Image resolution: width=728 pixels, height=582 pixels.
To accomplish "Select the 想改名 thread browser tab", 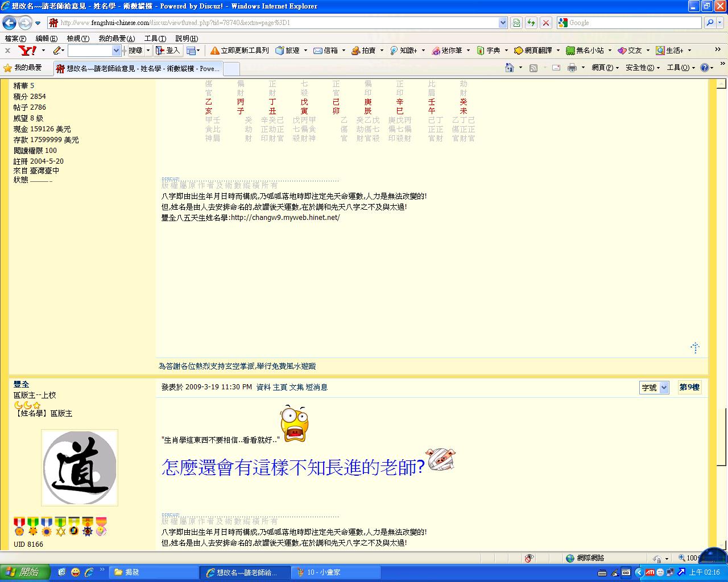I will coord(138,68).
